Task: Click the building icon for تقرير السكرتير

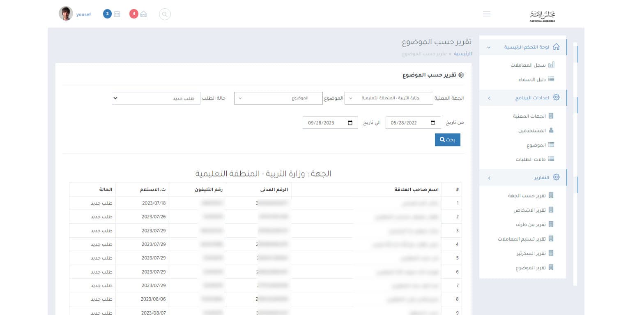Action: pyautogui.click(x=551, y=253)
